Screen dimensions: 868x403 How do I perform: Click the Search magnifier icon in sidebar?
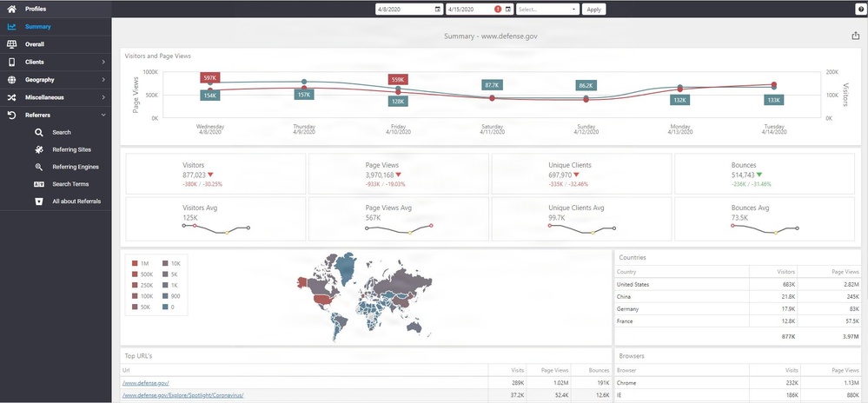point(39,132)
